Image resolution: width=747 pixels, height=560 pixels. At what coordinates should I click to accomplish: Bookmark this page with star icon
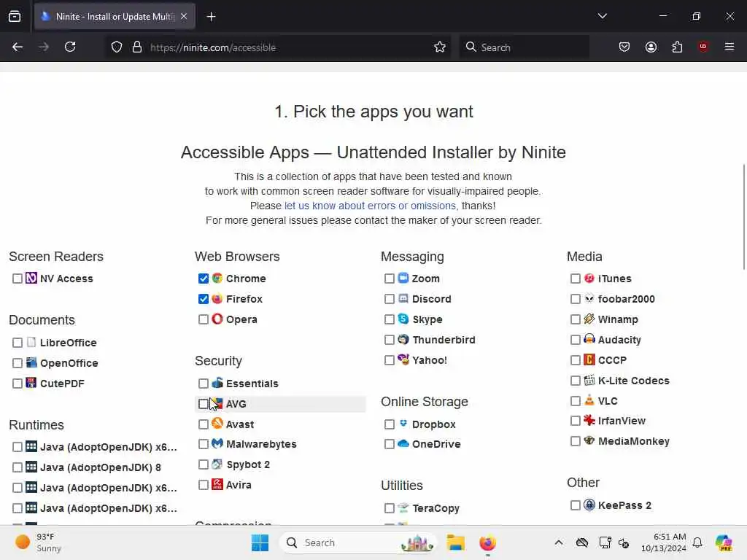click(440, 47)
